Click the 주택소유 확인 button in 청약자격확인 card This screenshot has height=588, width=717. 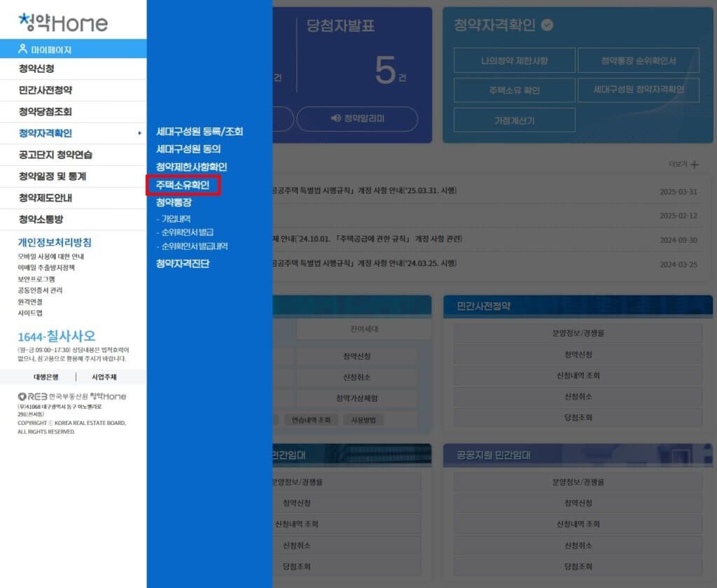click(x=515, y=90)
